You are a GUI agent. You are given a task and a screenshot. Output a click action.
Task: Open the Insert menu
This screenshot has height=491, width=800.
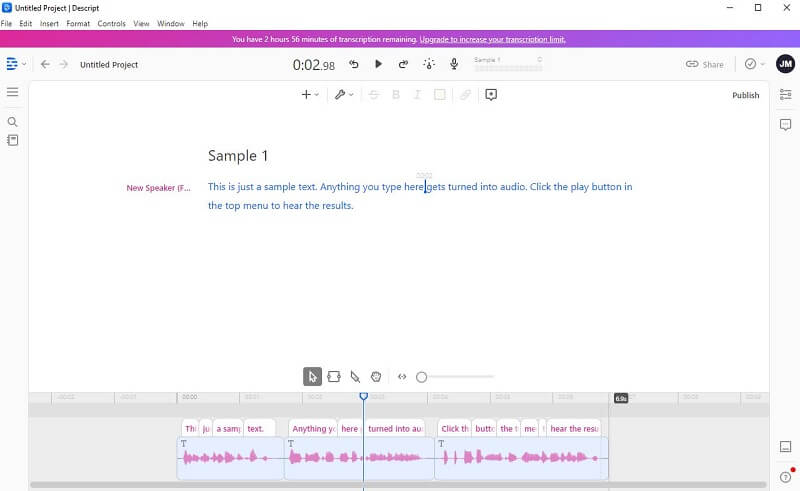pyautogui.click(x=49, y=23)
